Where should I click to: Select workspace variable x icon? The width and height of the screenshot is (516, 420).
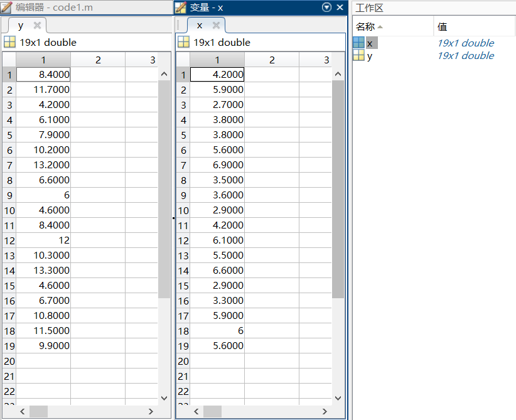point(358,43)
